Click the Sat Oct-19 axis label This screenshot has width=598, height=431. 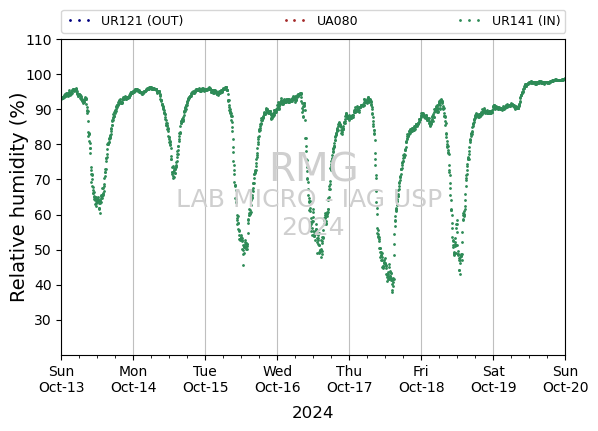(494, 379)
